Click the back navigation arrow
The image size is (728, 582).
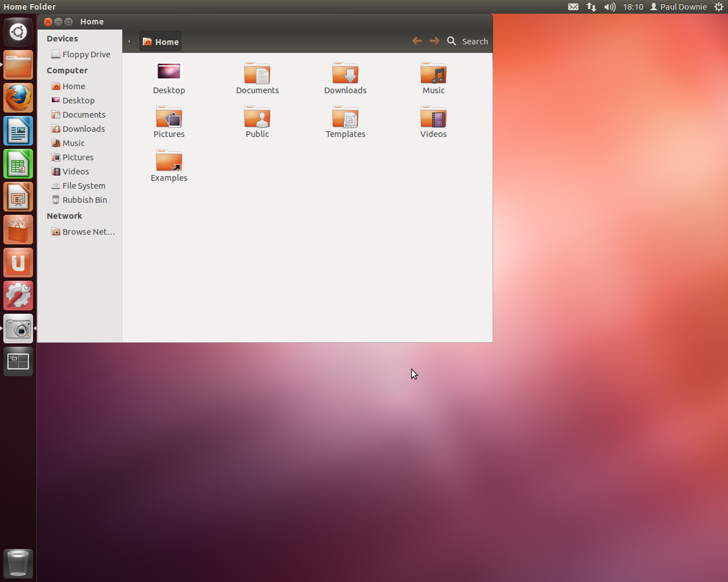[417, 40]
